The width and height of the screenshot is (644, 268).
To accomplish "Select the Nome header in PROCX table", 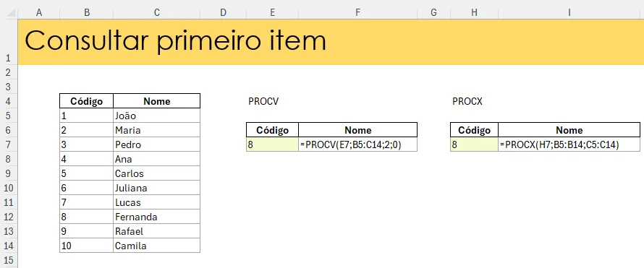I will pos(569,130).
